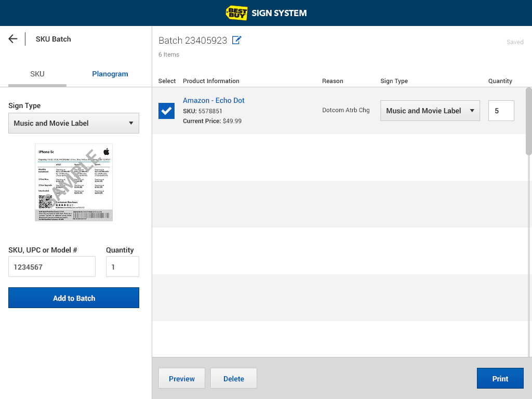
Task: Click the 'Dotcom Atrb Chg' reason text
Action: point(345,110)
